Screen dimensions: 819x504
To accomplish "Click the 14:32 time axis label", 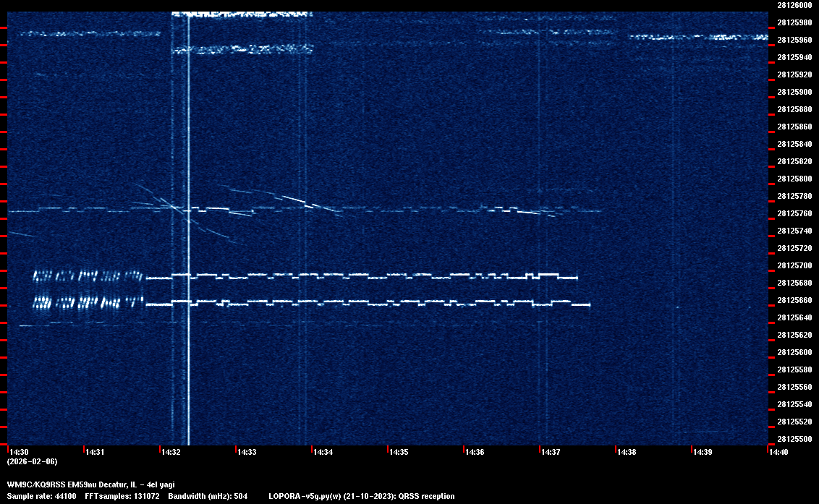I will point(171,453).
